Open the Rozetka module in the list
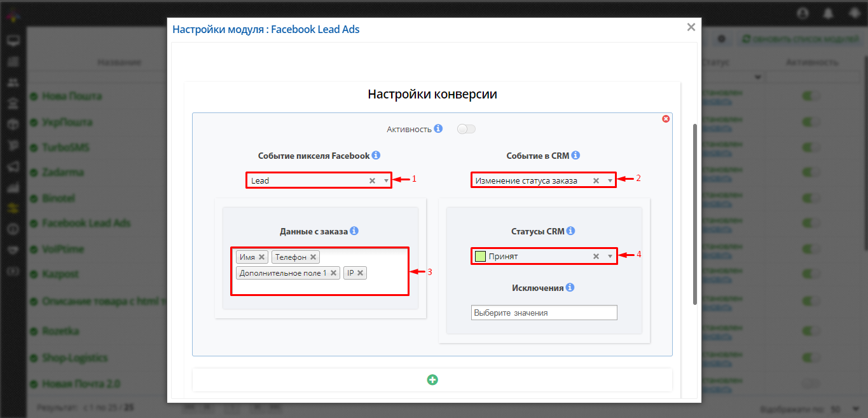 (60, 331)
